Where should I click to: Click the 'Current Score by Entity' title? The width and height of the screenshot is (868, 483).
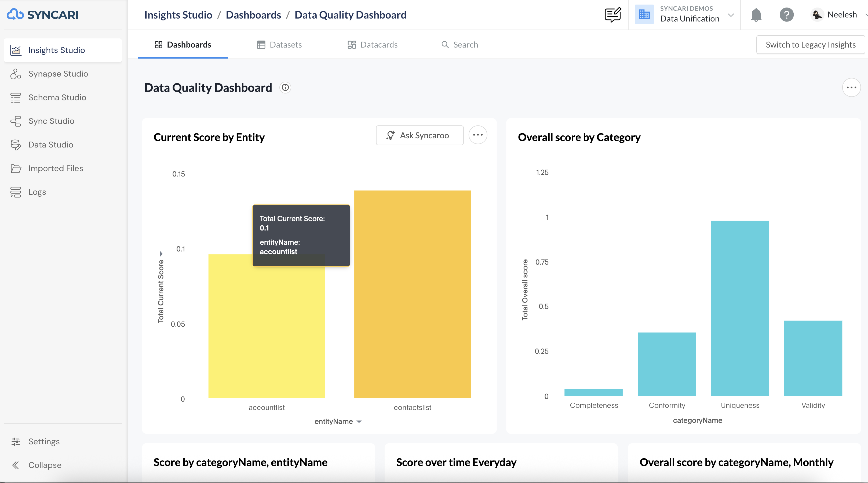[209, 137]
